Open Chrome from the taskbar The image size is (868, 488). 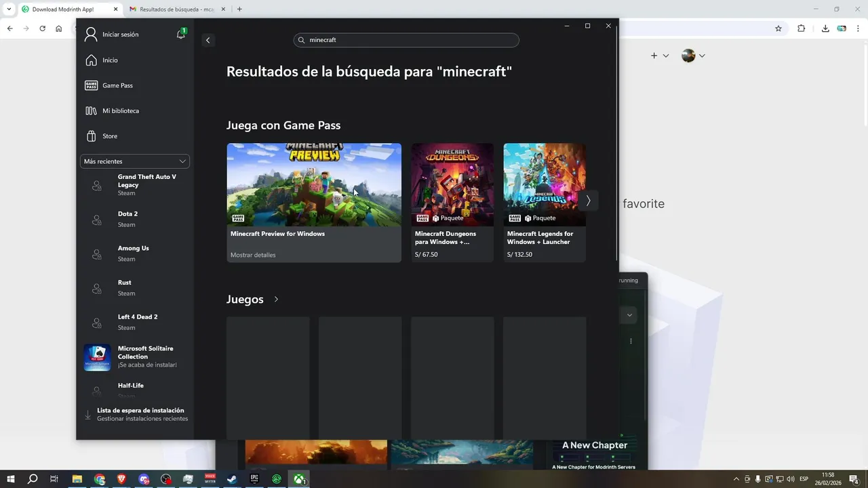click(100, 479)
